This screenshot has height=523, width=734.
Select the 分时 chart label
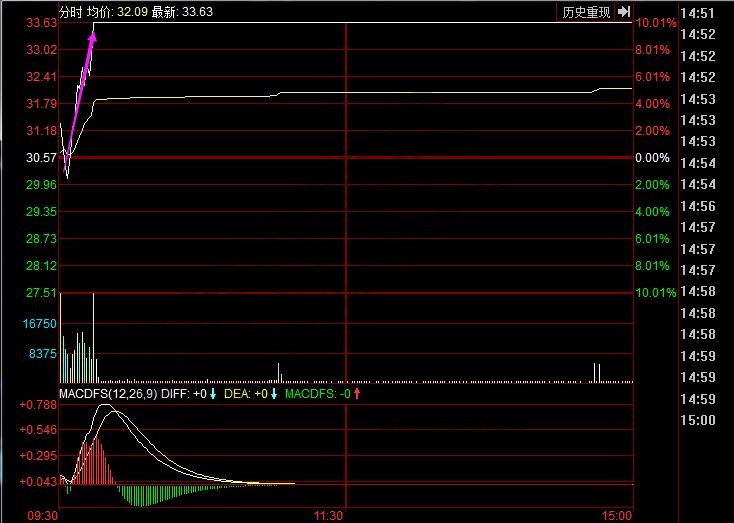70,12
